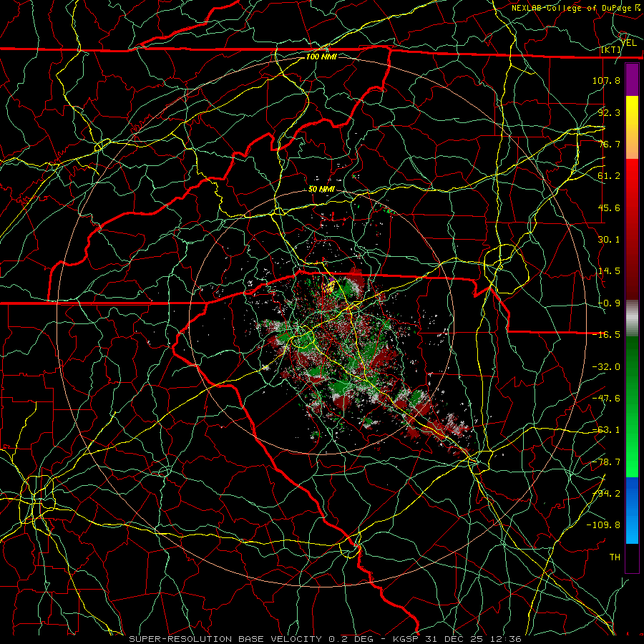Select the -109.8 scale value
644x644 pixels.
(603, 525)
